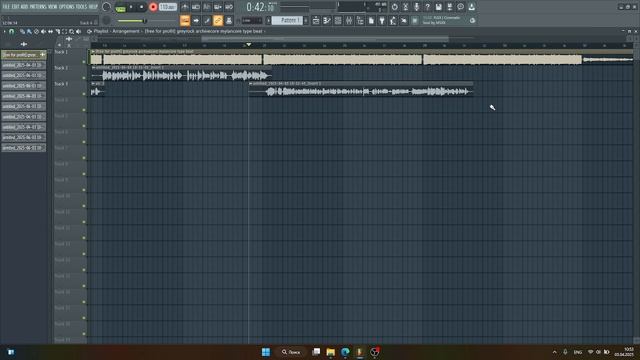Screen dimensions: 640x360
Task: Show hidden system tray icons chevron
Action: pyautogui.click(x=554, y=352)
